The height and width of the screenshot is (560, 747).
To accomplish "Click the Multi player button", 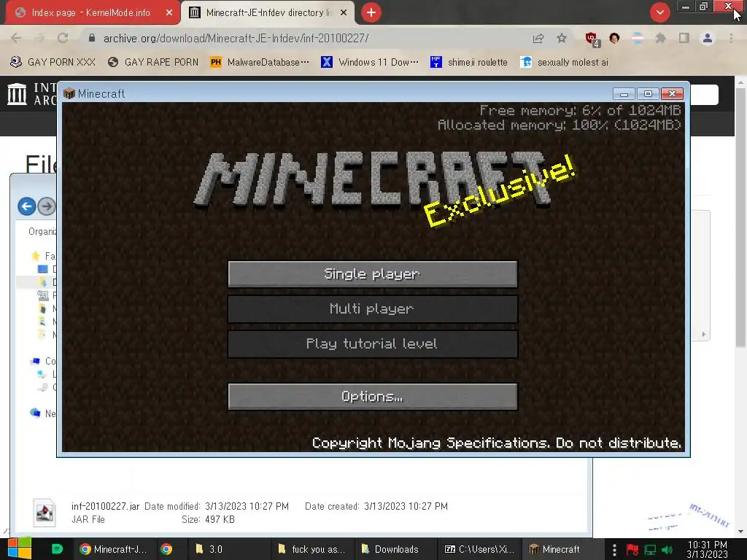I will coord(373,309).
